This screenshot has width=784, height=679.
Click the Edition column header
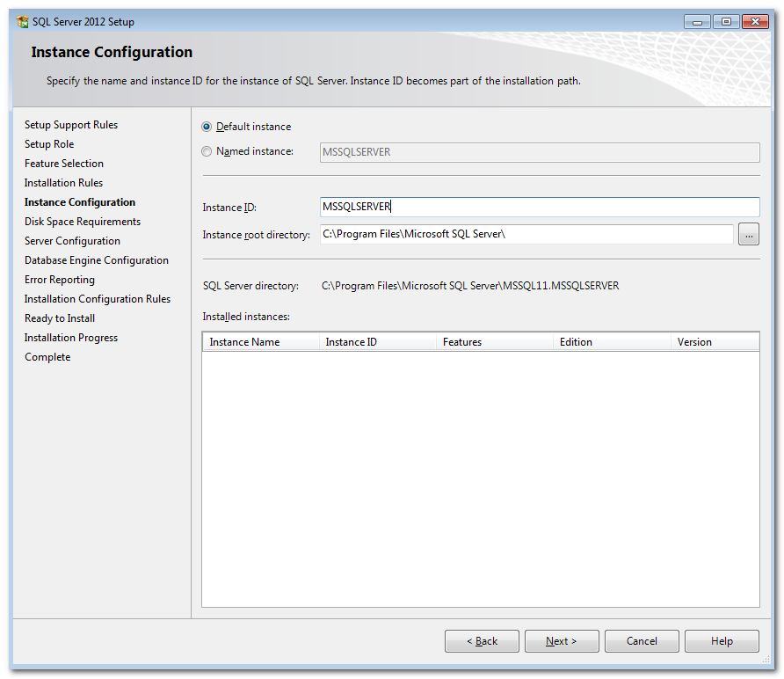[x=611, y=342]
